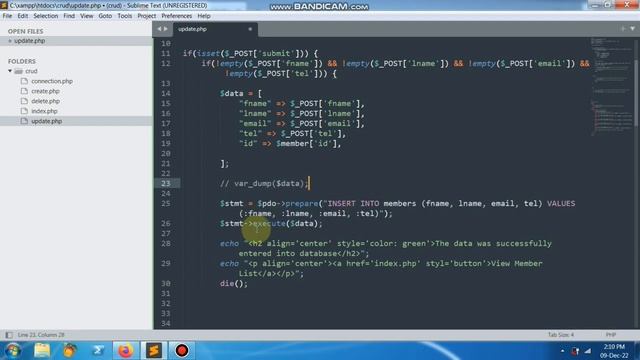Add new tab with plus icon
The image size is (640, 360).
[x=623, y=29]
